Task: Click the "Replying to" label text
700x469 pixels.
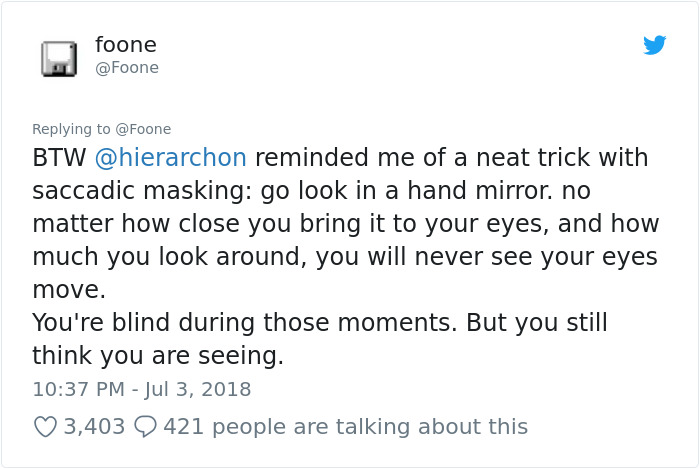Action: click(71, 129)
